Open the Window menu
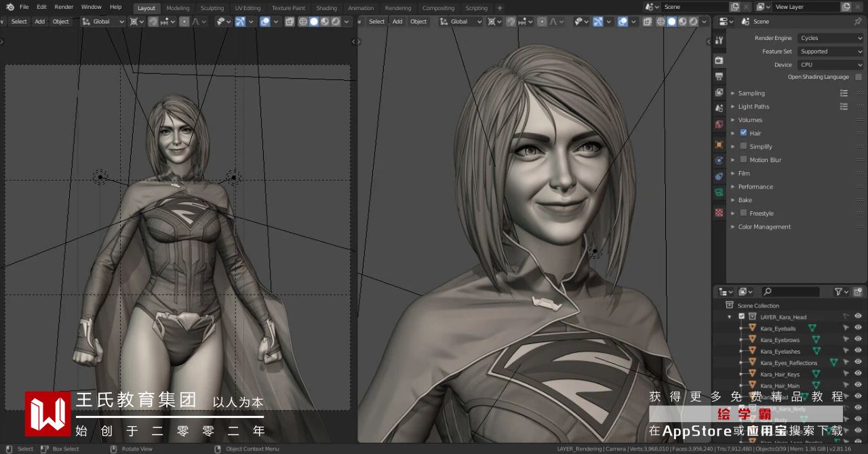868x454 pixels. click(91, 7)
